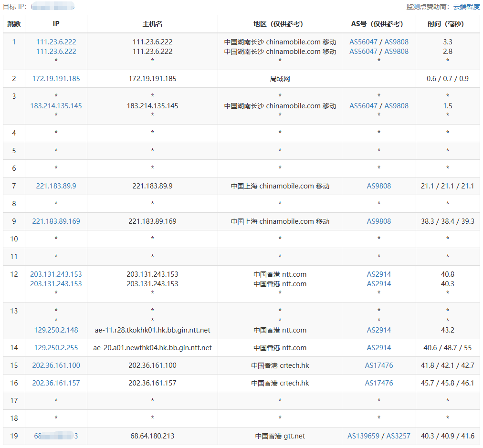Open IP 129.250.2.148 at hop 13
The width and height of the screenshot is (483, 448).
pyautogui.click(x=55, y=330)
